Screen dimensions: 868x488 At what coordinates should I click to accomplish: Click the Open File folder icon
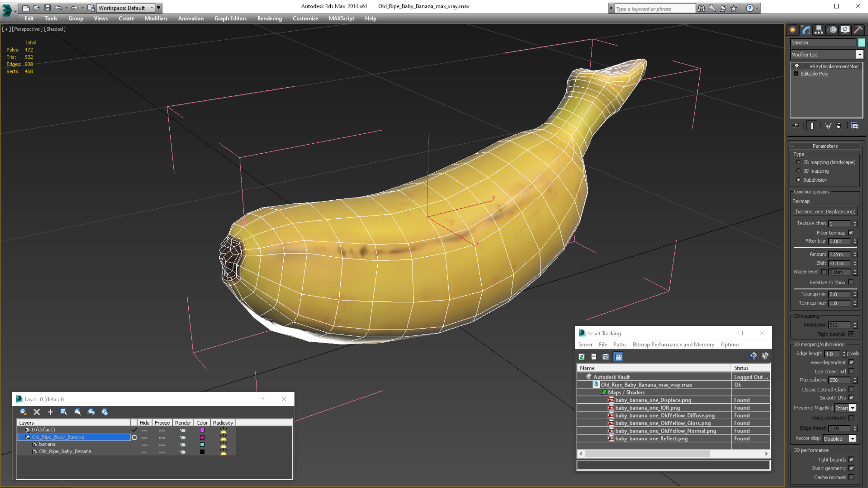tap(36, 8)
